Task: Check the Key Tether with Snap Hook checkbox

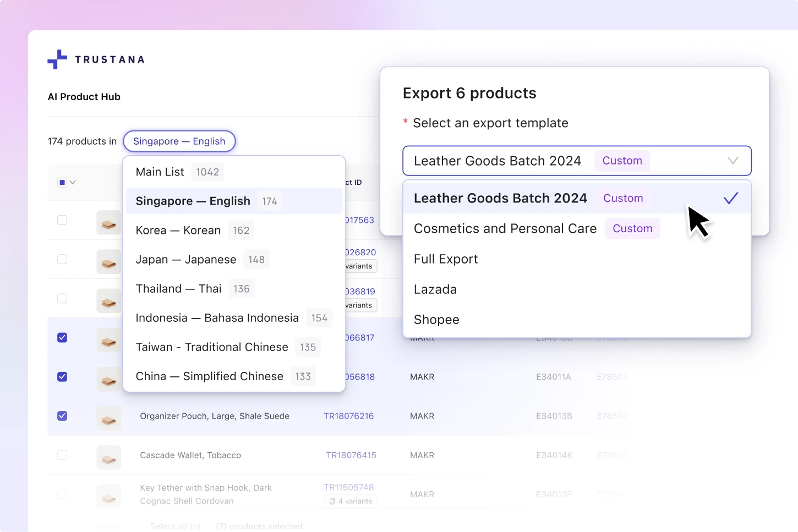Action: coord(62,494)
